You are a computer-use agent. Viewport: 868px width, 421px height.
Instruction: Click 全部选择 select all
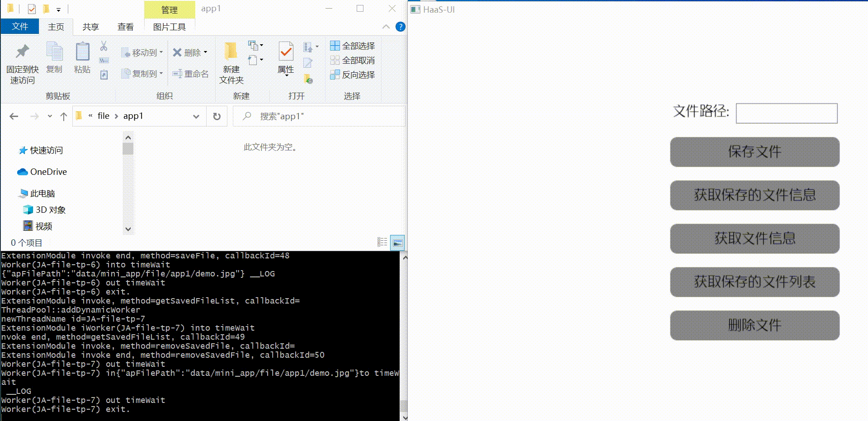pos(353,46)
